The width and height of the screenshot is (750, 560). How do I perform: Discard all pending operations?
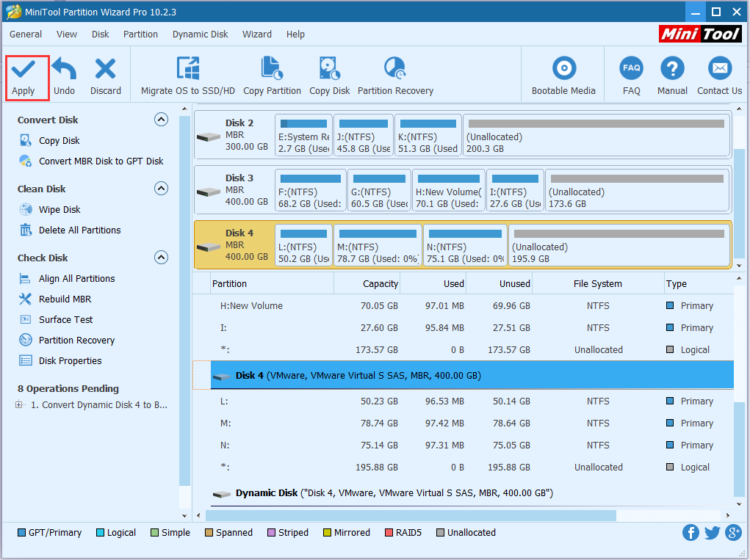click(x=106, y=78)
